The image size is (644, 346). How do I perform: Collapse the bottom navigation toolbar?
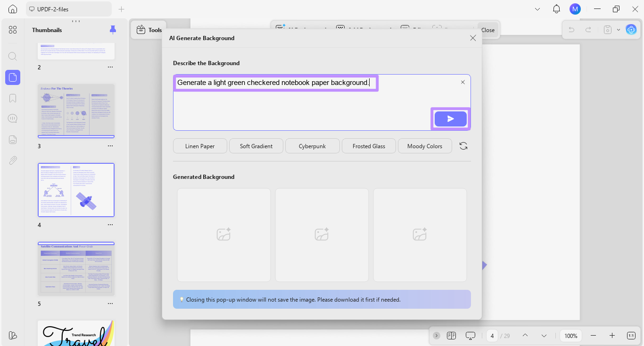(x=437, y=336)
